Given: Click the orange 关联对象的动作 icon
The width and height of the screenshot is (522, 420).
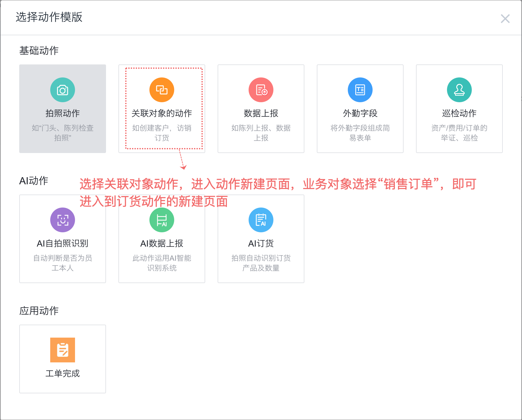Looking at the screenshot, I should 162,90.
